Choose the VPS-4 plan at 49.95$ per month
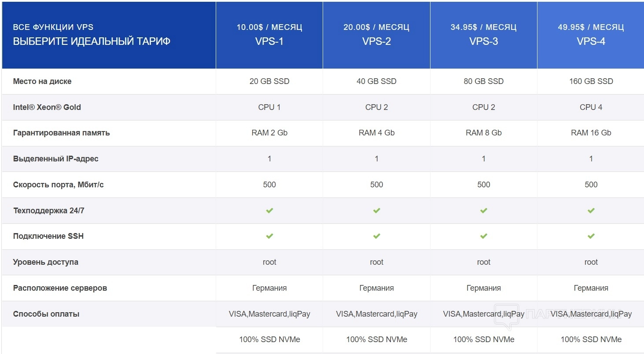 [x=591, y=35]
